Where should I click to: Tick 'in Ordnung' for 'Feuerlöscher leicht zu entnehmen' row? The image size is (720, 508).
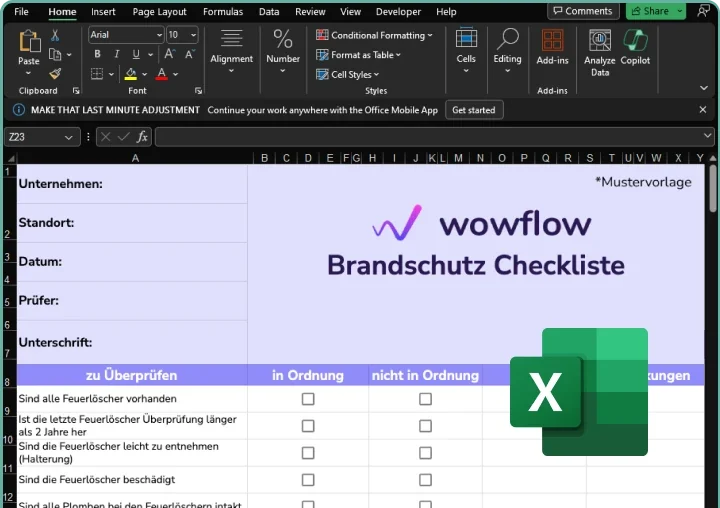(x=308, y=453)
